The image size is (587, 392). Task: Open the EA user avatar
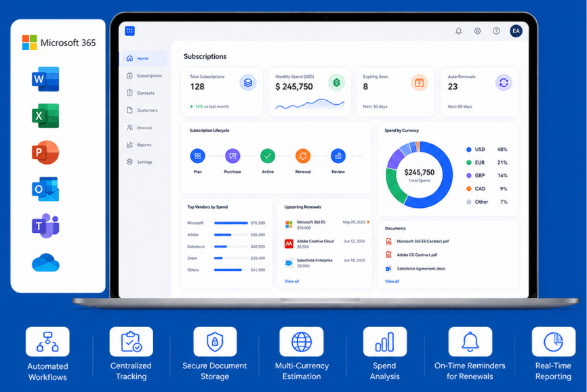coord(516,31)
